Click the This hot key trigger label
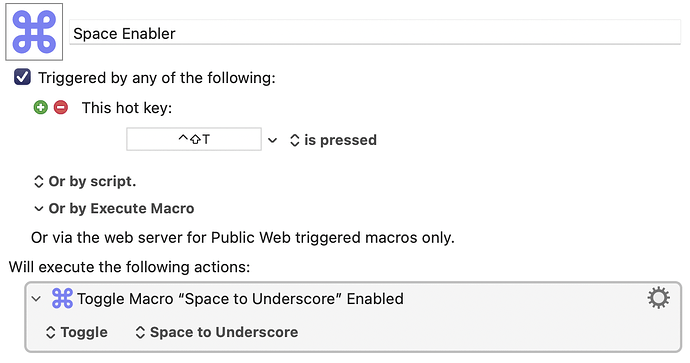 [x=127, y=108]
